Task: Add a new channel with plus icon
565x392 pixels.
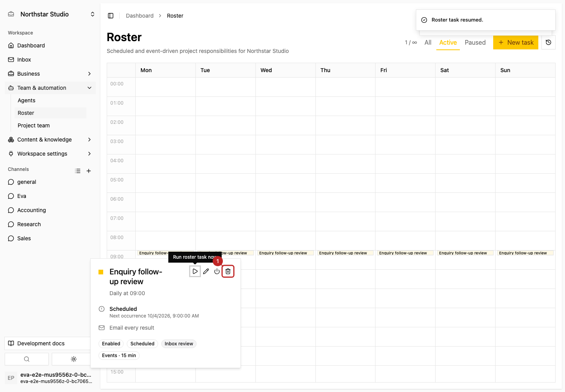Action: tap(89, 171)
